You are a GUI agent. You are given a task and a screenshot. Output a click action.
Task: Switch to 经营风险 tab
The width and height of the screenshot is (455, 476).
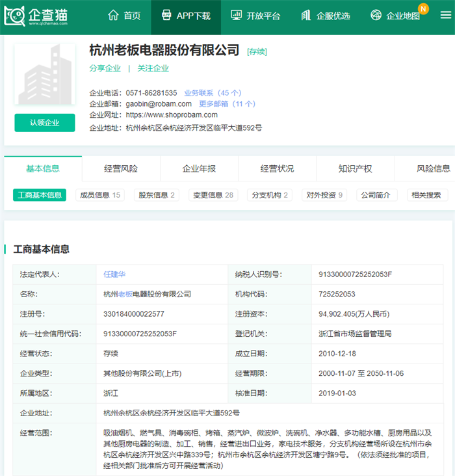coord(121,168)
